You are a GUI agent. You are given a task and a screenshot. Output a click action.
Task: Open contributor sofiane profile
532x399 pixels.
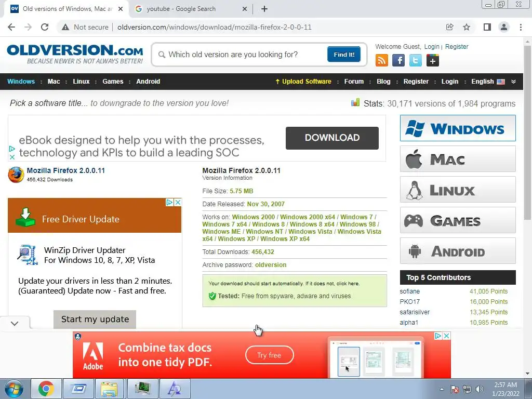(409, 291)
